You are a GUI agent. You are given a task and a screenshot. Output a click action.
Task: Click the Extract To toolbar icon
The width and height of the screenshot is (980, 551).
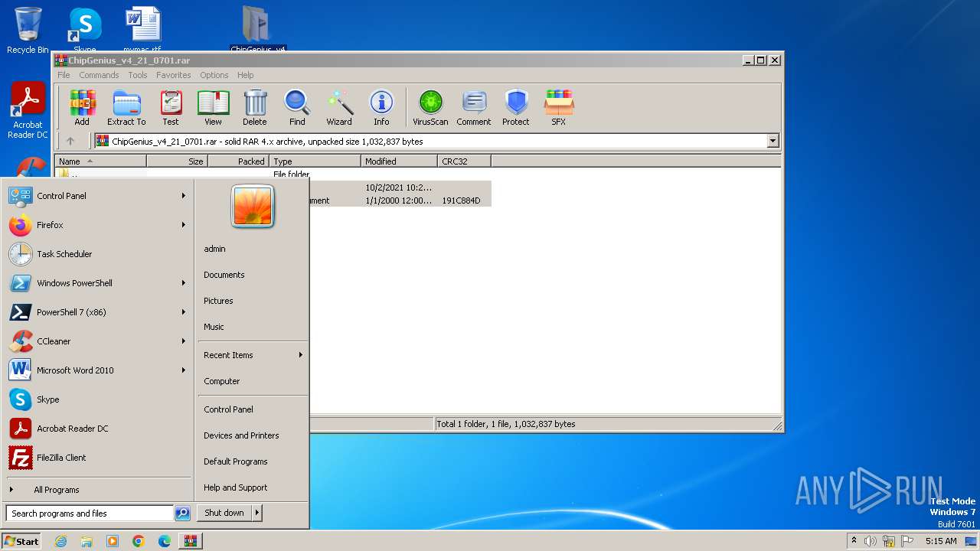pos(126,108)
